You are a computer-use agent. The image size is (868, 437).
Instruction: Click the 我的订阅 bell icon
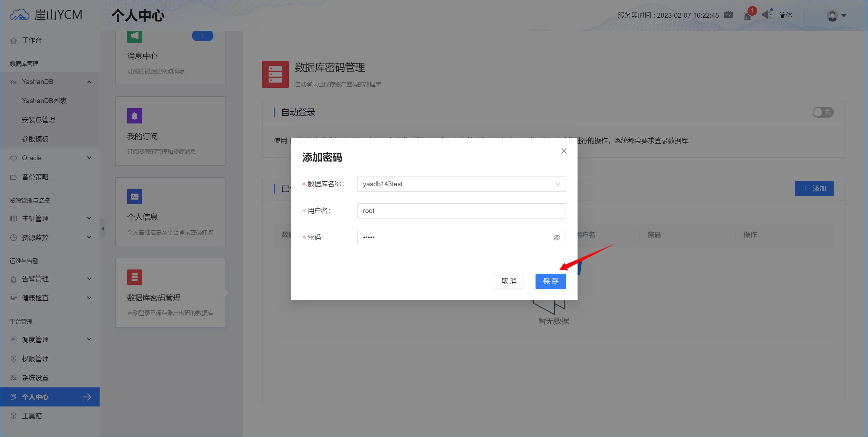(x=135, y=115)
